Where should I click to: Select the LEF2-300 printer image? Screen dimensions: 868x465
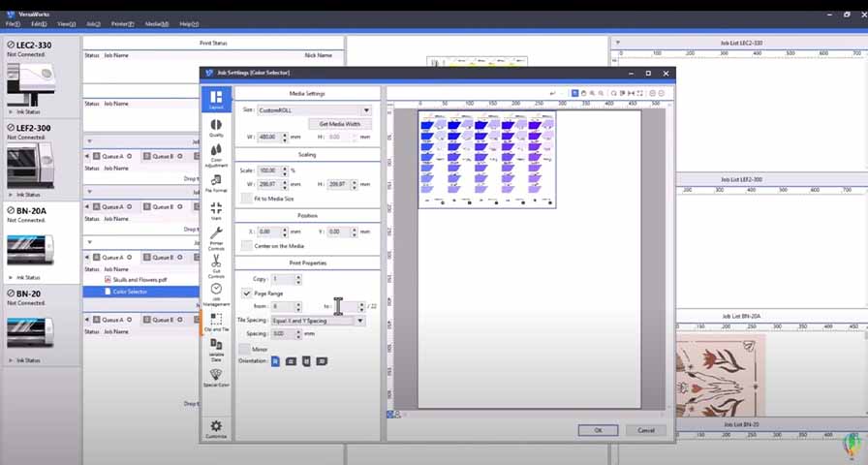[x=31, y=165]
